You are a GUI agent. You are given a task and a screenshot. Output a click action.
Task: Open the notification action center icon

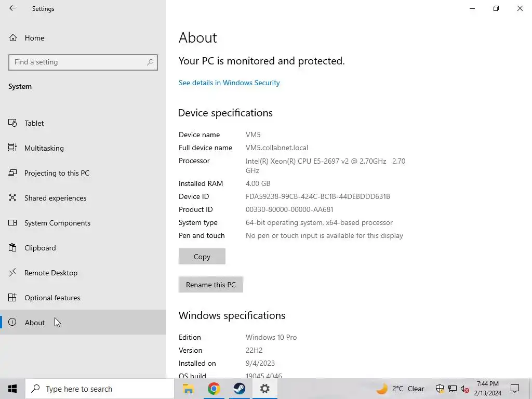[515, 389]
